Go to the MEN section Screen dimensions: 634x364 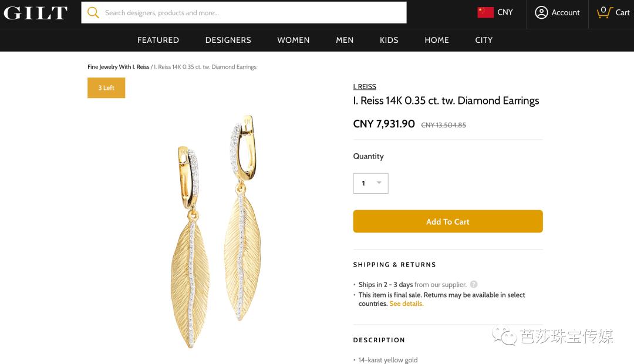[x=345, y=40]
